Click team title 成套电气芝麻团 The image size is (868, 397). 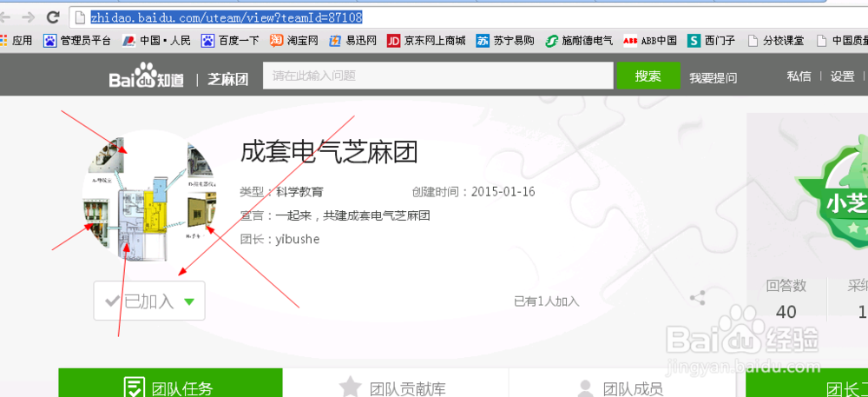coord(328,152)
